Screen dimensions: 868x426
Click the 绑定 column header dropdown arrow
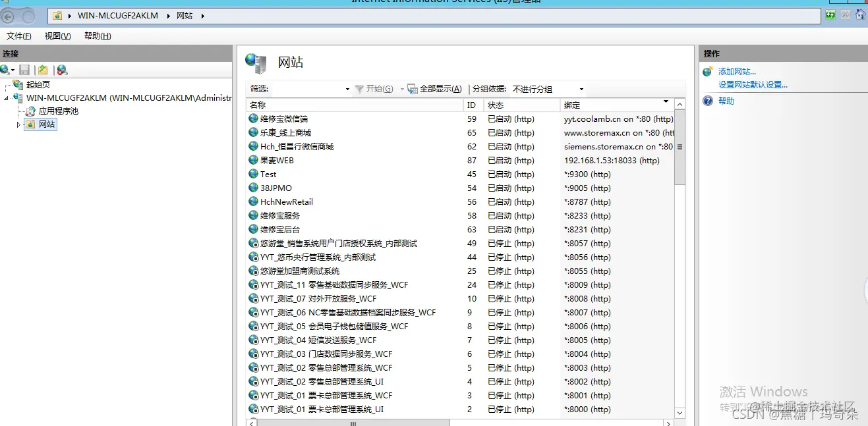pyautogui.click(x=666, y=102)
